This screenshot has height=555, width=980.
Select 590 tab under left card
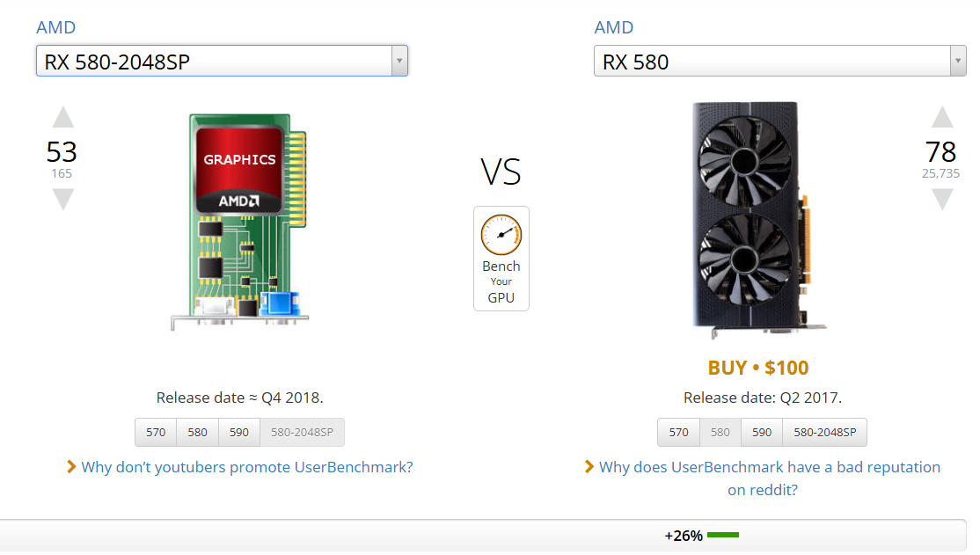click(x=240, y=433)
